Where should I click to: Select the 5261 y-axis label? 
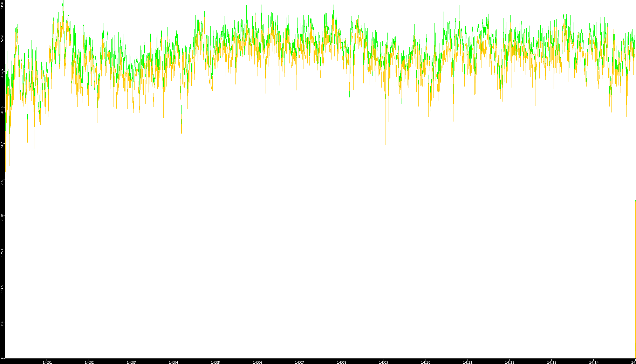[x=2, y=37]
